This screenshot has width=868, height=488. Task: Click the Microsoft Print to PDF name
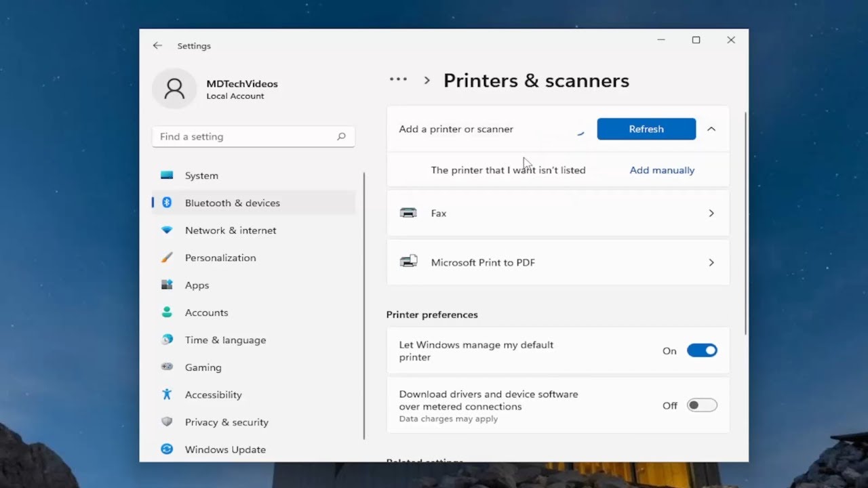(x=483, y=262)
